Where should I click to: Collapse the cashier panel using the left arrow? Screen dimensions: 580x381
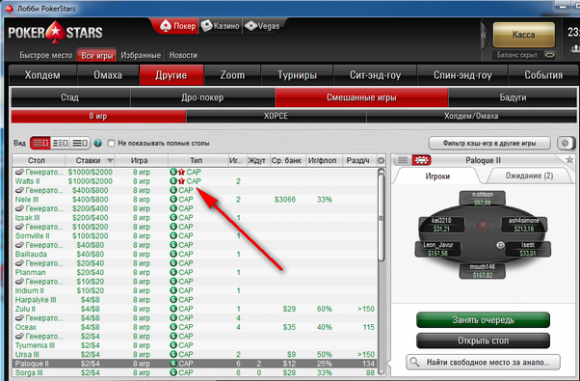[484, 36]
